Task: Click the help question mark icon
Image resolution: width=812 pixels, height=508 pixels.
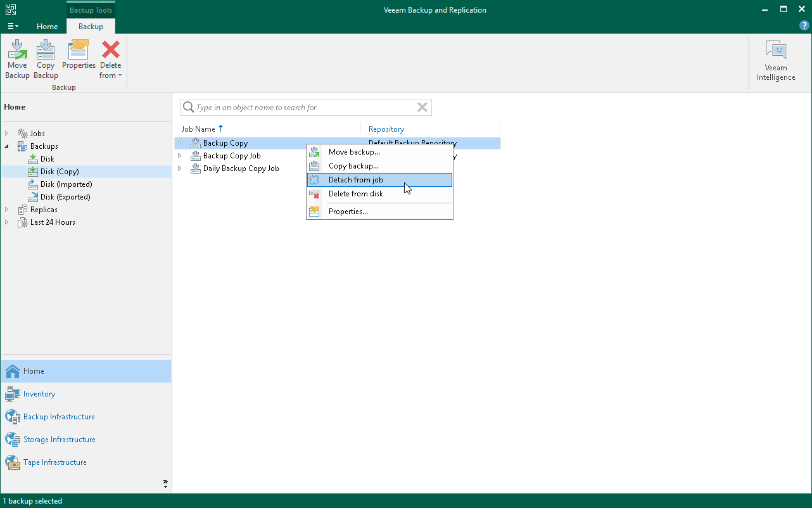Action: (804, 25)
